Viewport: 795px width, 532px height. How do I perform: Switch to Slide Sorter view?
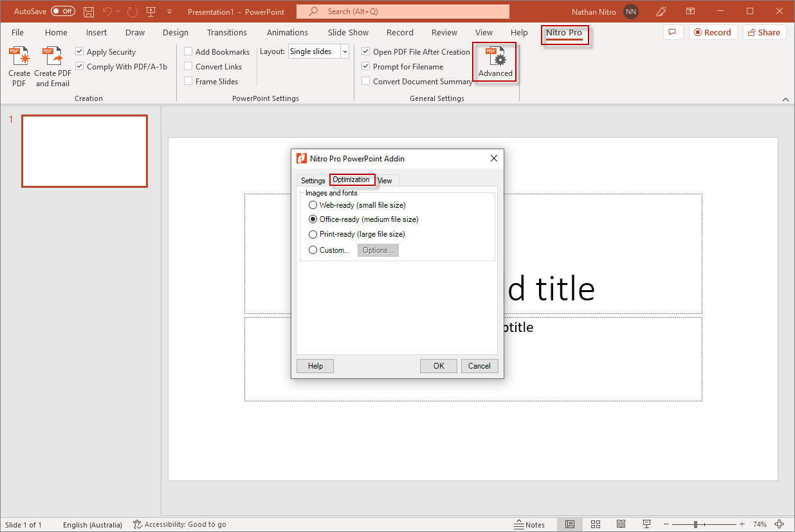595,524
